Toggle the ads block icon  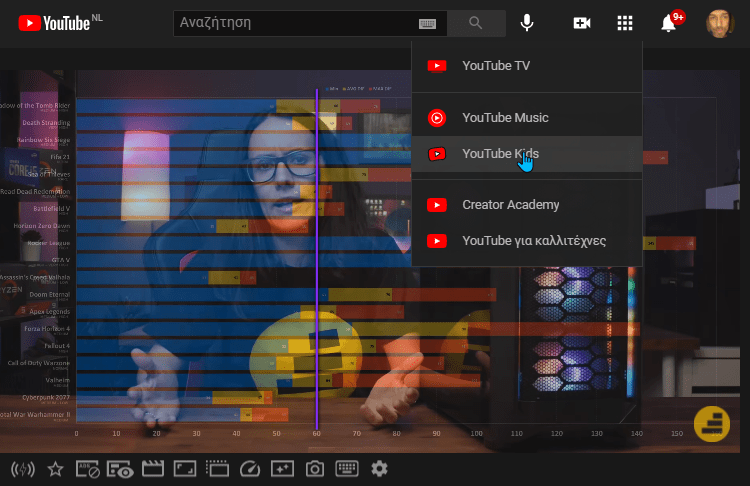pos(88,469)
